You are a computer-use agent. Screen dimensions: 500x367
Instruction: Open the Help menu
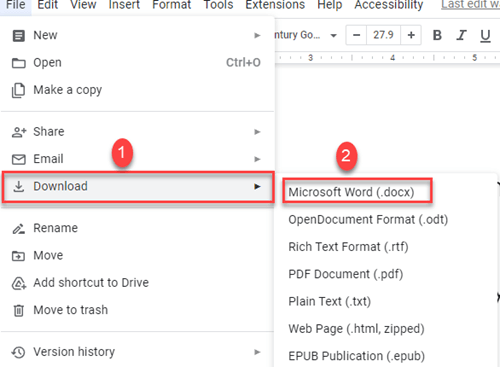[330, 5]
